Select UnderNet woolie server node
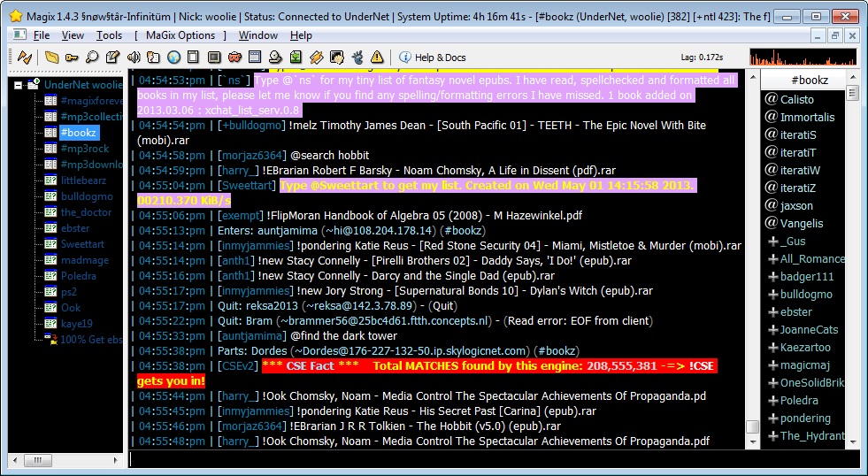This screenshot has height=476, width=868. (x=83, y=85)
